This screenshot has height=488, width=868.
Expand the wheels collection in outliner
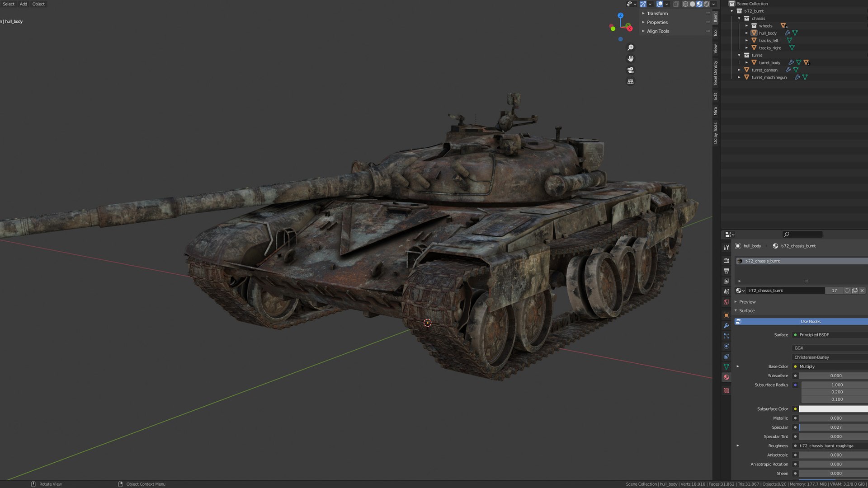(x=747, y=26)
